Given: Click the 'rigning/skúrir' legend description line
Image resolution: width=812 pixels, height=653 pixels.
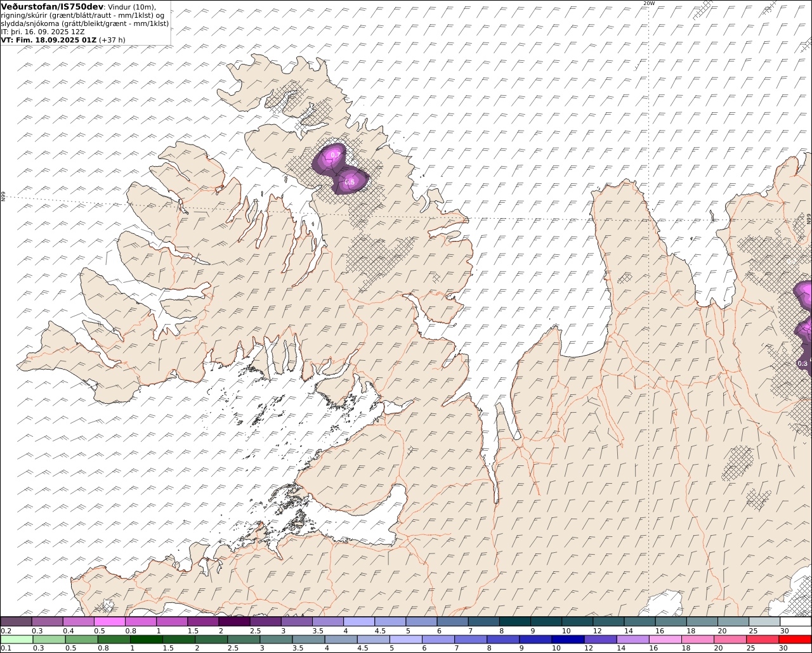Looking at the screenshot, I should (83, 15).
